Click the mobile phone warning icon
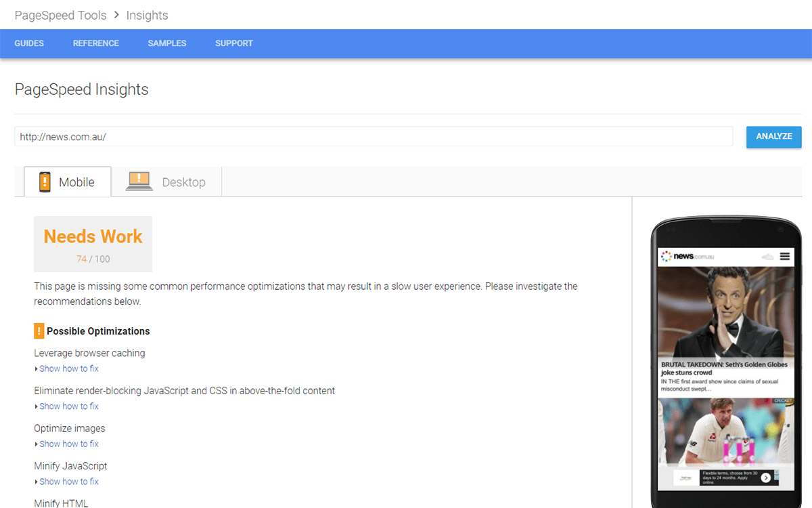 pyautogui.click(x=45, y=182)
